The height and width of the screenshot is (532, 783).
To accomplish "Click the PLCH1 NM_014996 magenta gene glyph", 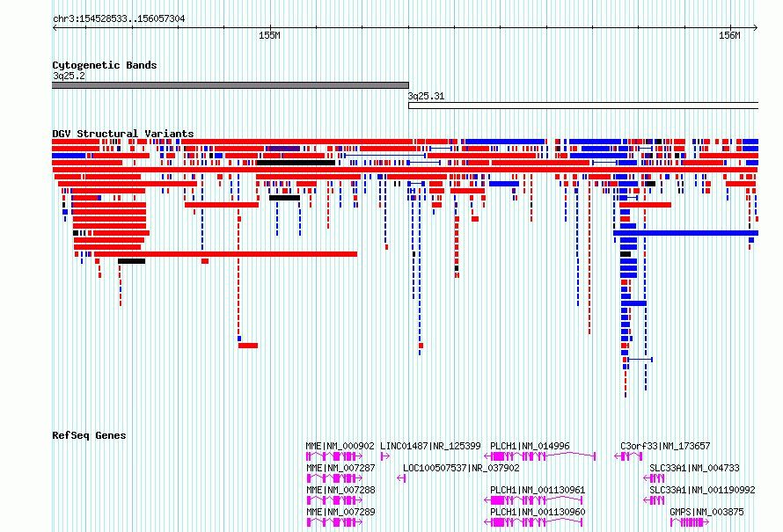I will pos(540,456).
